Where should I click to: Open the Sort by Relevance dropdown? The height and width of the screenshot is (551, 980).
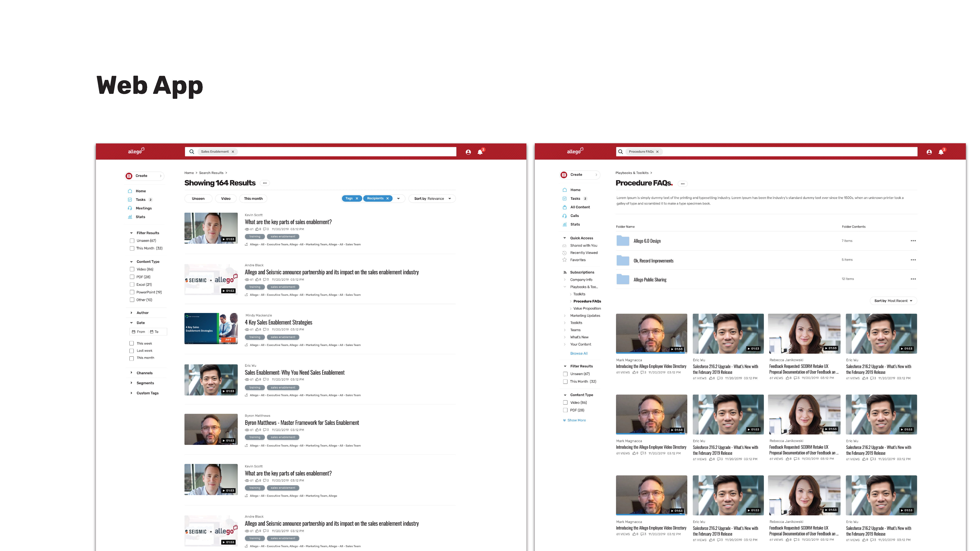pos(432,199)
